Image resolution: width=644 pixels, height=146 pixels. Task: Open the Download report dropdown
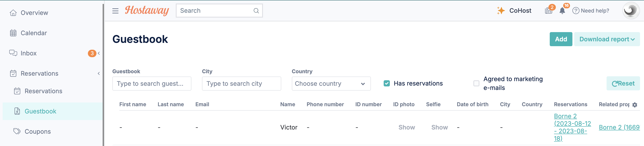(607, 39)
